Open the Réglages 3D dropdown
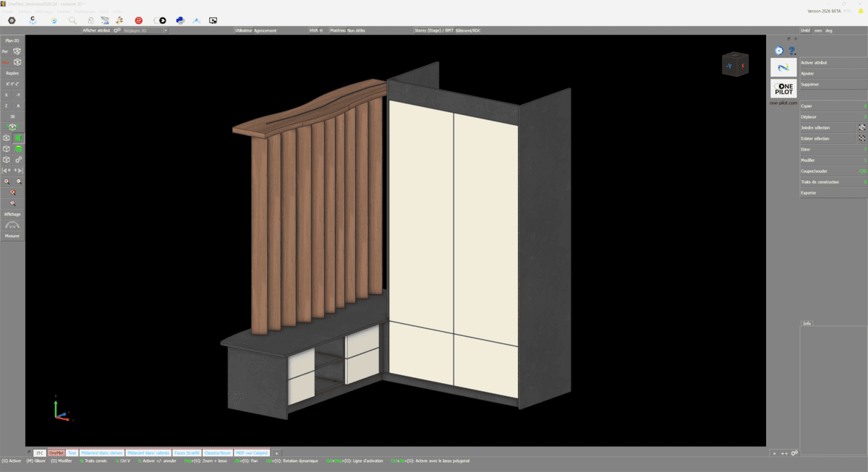This screenshot has height=472, width=868. pyautogui.click(x=145, y=30)
